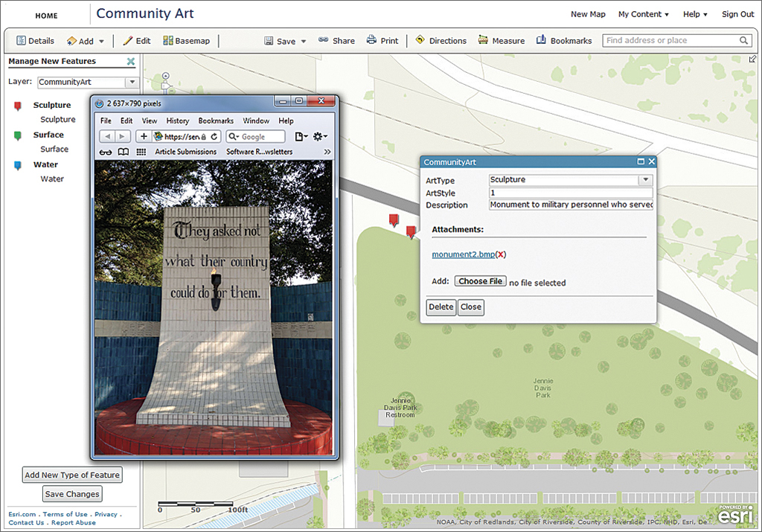Delete the CommunityArt feature
Screen dimensions: 762x532
[441, 307]
